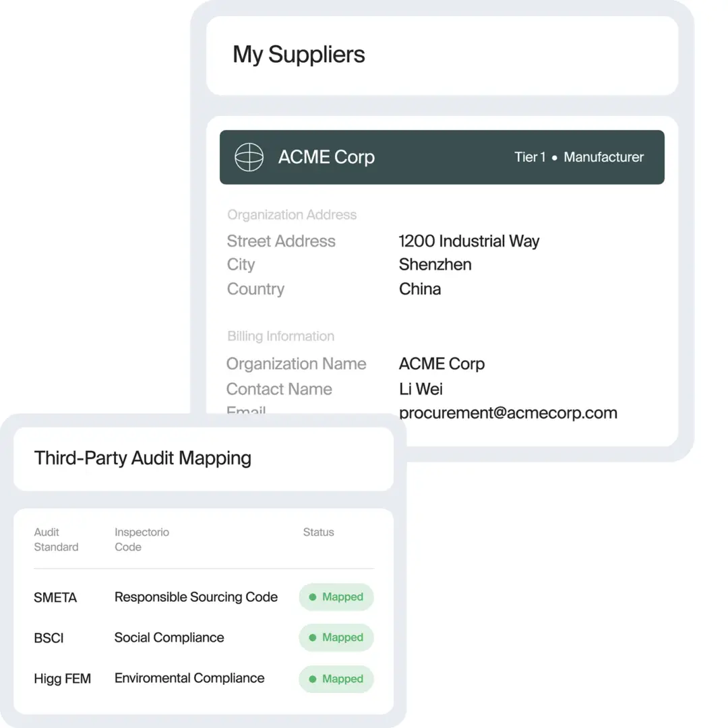The image size is (728, 728).
Task: Click the Li Wei contact name
Action: click(x=421, y=389)
